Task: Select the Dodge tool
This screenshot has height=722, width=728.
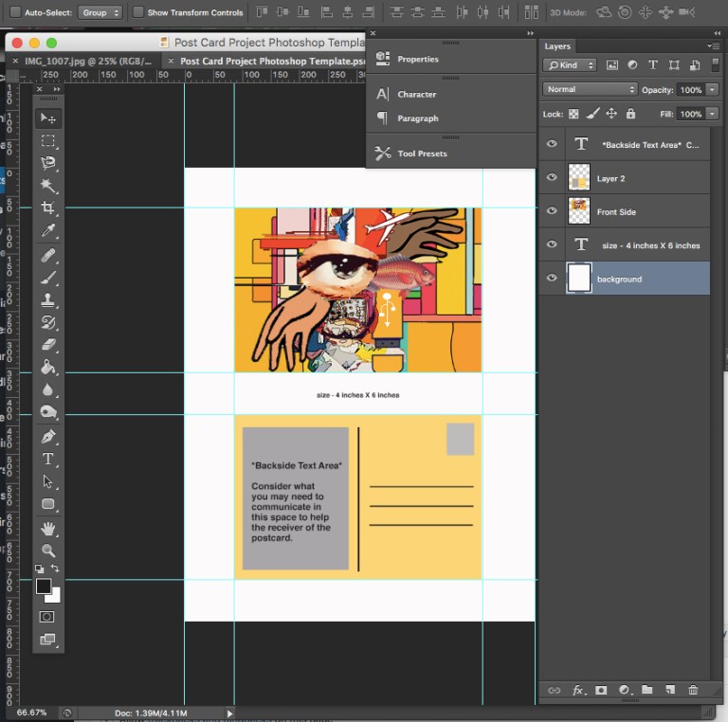Action: pos(47,411)
